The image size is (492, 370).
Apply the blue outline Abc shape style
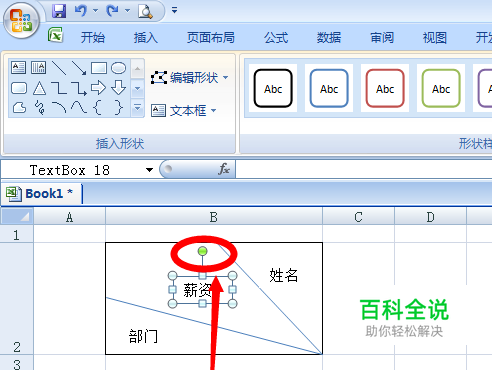point(329,88)
